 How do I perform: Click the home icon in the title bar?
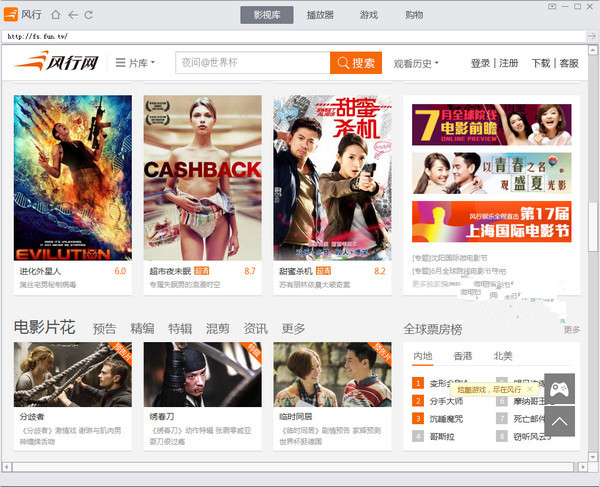pyautogui.click(x=55, y=15)
